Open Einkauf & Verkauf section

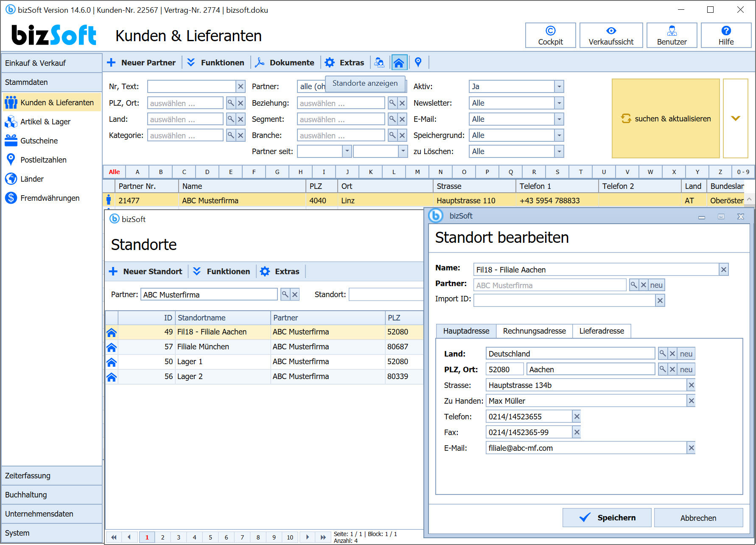click(x=52, y=63)
